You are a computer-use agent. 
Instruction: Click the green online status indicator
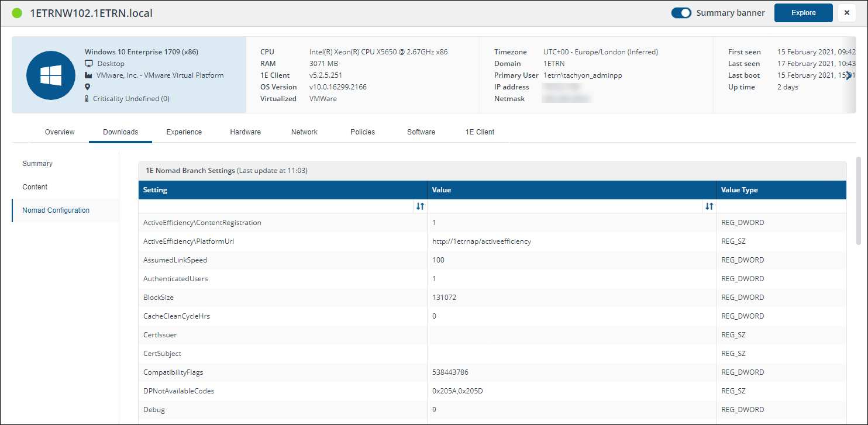pos(17,13)
